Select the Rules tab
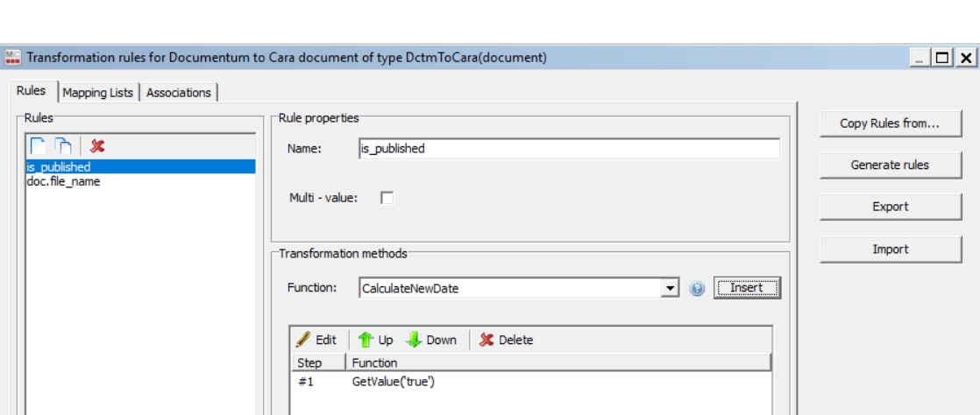The height and width of the screenshot is (415, 980). click(32, 92)
